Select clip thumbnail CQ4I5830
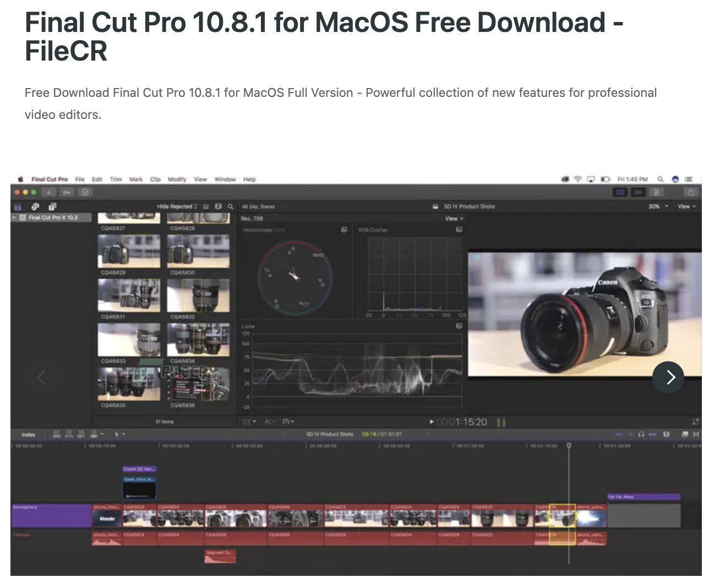This screenshot has height=588, width=709. [x=198, y=251]
